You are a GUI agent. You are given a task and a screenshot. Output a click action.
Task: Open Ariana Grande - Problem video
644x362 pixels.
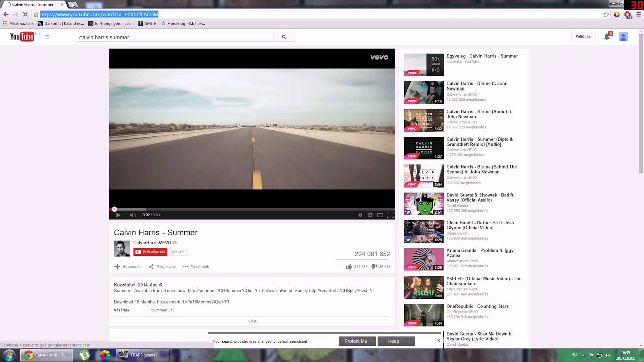(479, 253)
